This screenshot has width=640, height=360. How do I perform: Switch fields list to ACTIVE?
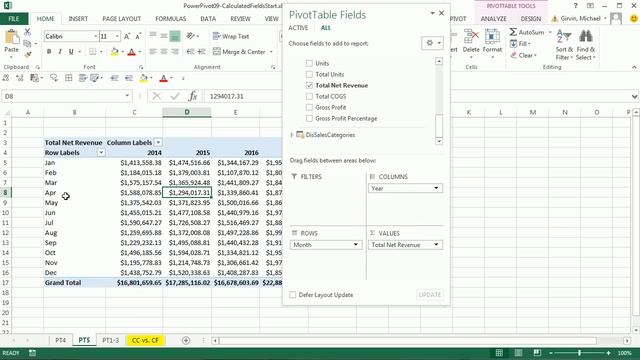point(298,28)
